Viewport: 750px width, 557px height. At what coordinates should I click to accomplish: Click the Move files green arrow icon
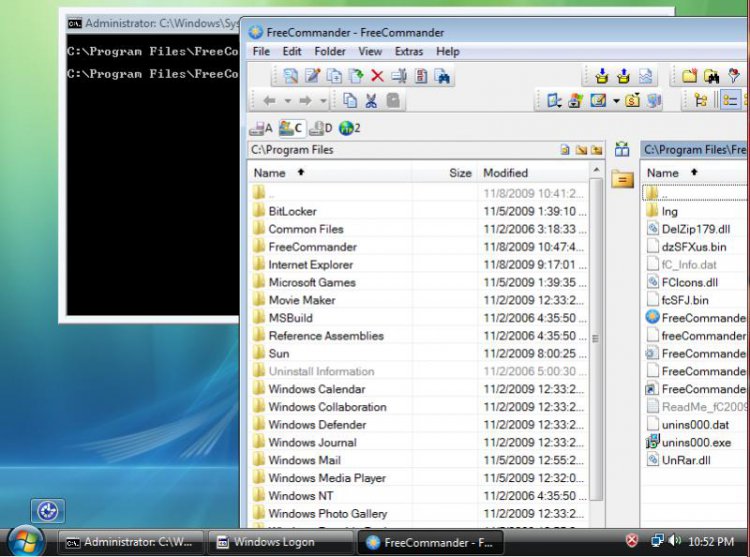point(356,76)
